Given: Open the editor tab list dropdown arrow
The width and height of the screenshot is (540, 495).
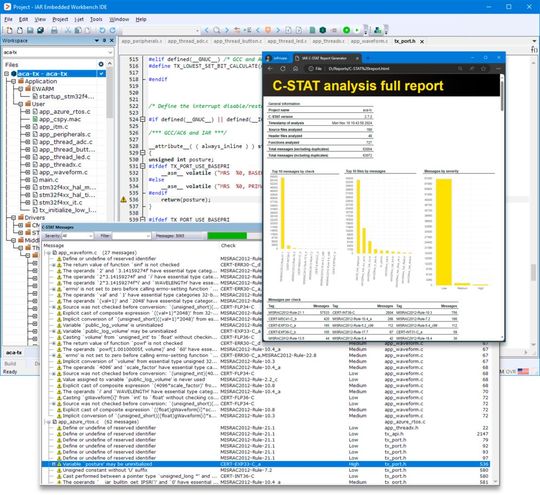Looking at the screenshot, I should pos(534,41).
